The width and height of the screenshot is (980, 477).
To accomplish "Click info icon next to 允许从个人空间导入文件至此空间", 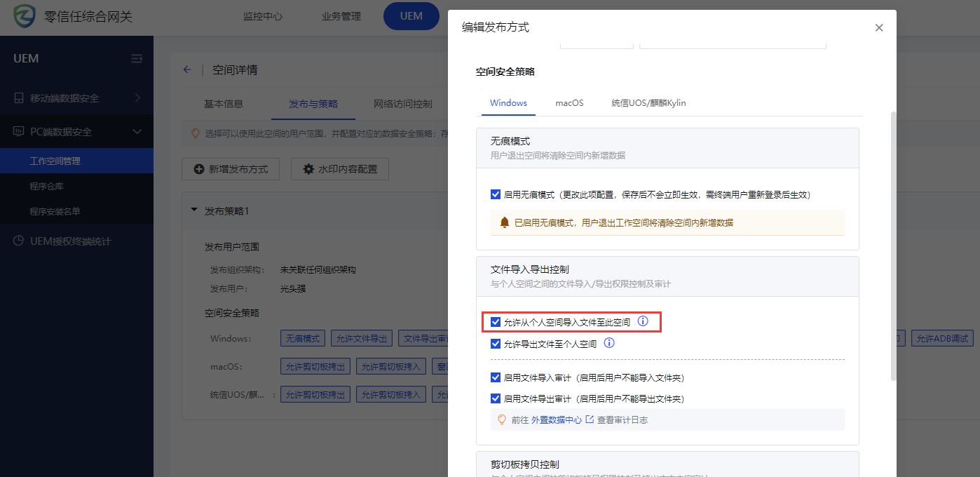I will click(643, 322).
